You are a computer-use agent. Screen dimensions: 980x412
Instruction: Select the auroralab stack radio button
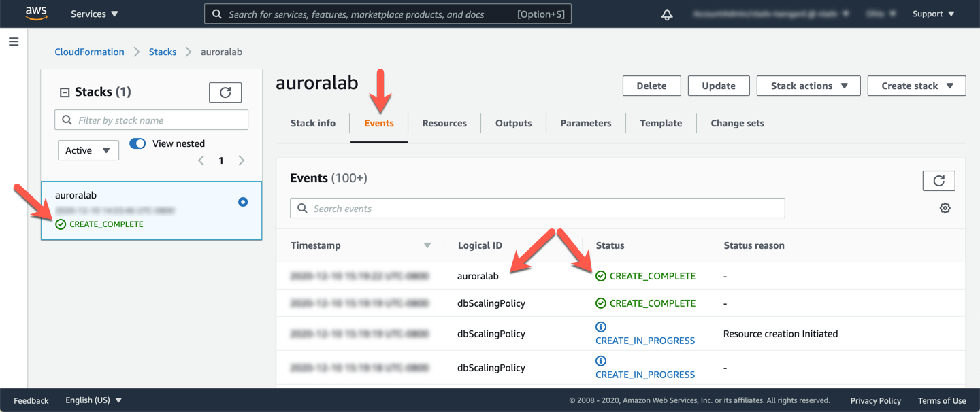coord(243,202)
